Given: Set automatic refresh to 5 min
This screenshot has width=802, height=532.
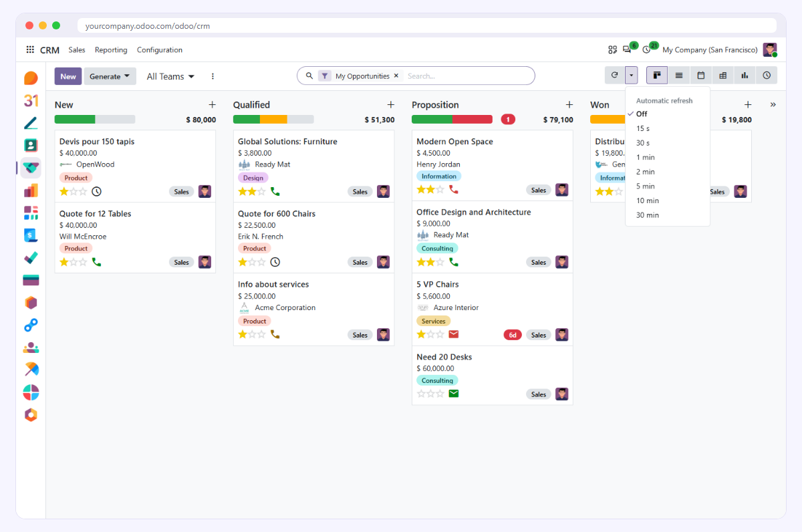Looking at the screenshot, I should point(668,186).
